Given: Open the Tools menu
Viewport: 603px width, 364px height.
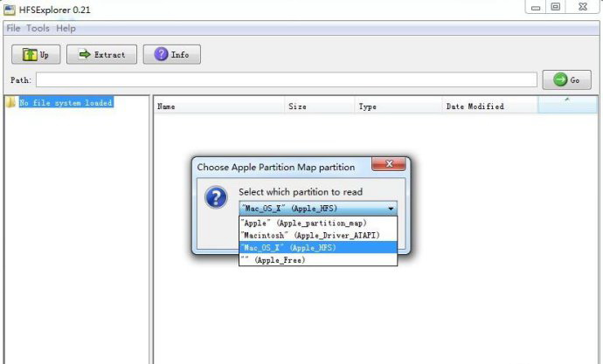Looking at the screenshot, I should pyautogui.click(x=38, y=29).
